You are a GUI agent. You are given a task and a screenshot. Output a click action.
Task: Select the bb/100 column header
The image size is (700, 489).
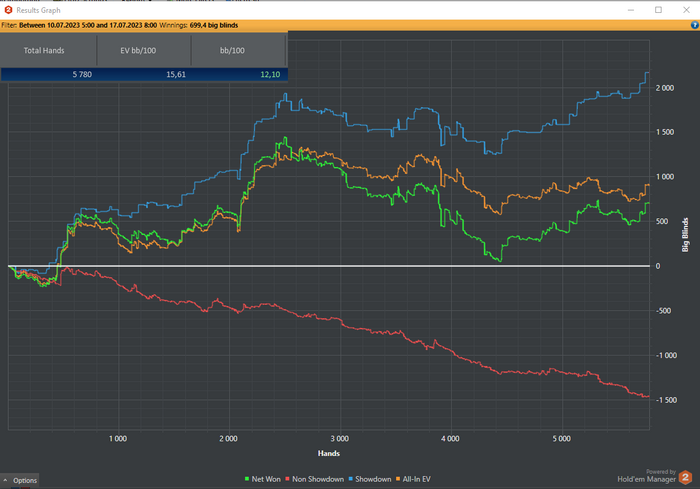238,50
